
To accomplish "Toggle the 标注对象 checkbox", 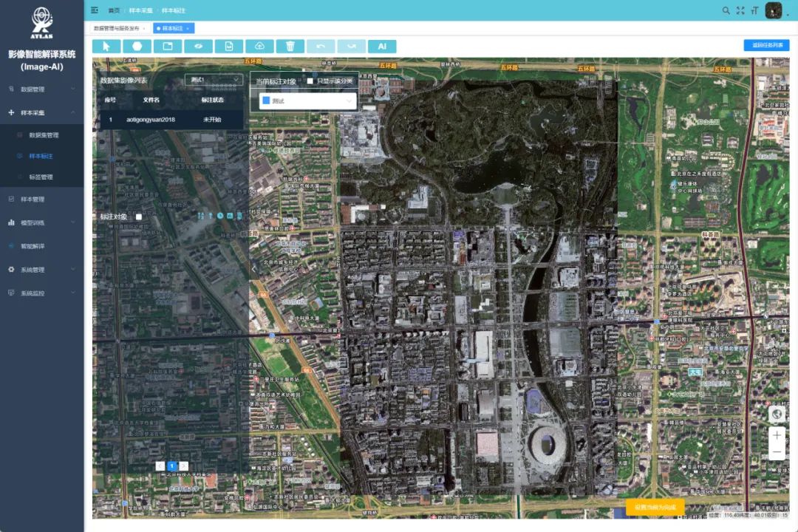I will pyautogui.click(x=138, y=216).
